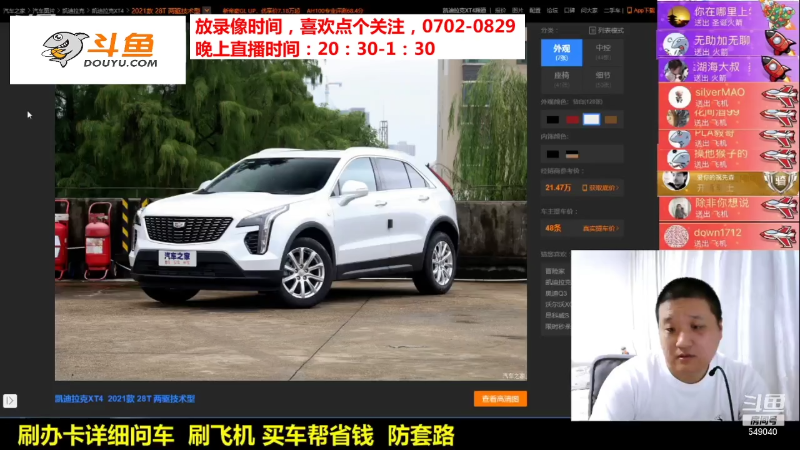Open the 真实提车价 owner prices link
The image size is (800, 450).
(601, 229)
